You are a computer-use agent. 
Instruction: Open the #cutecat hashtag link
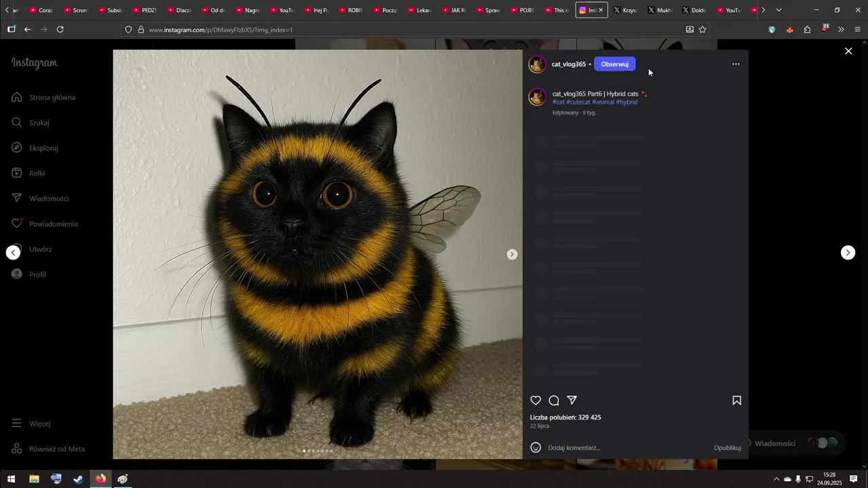[x=578, y=102]
